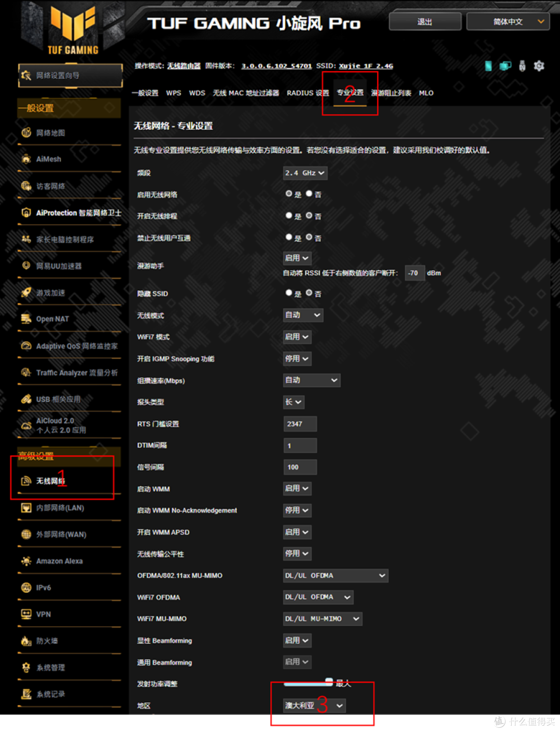Click the 系统管理 admin icon
This screenshot has height=733, width=560.
pos(26,668)
